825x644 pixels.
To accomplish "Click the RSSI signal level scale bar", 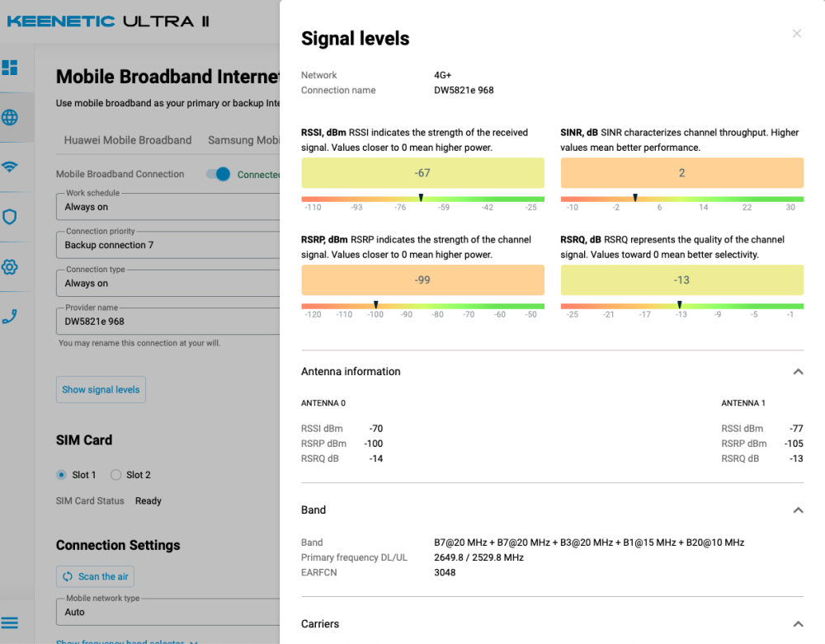I will (x=422, y=199).
